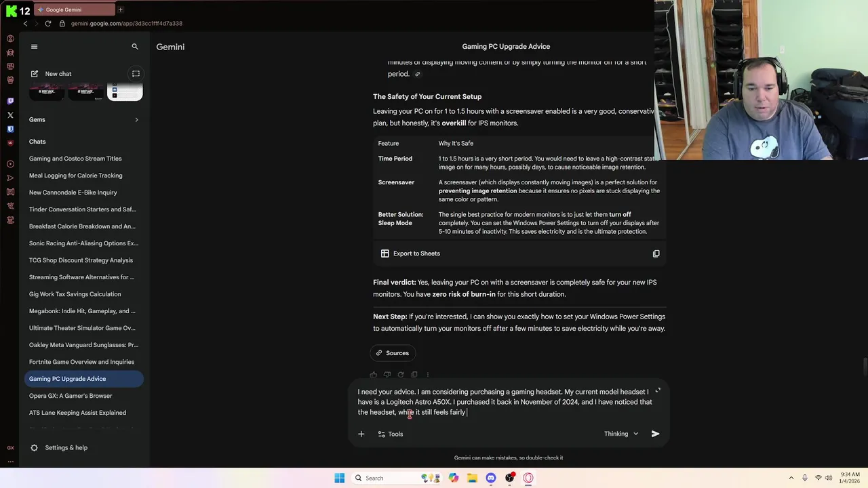Click the Gaming PC Upgrade Advice title
This screenshot has width=868, height=488.
[506, 46]
